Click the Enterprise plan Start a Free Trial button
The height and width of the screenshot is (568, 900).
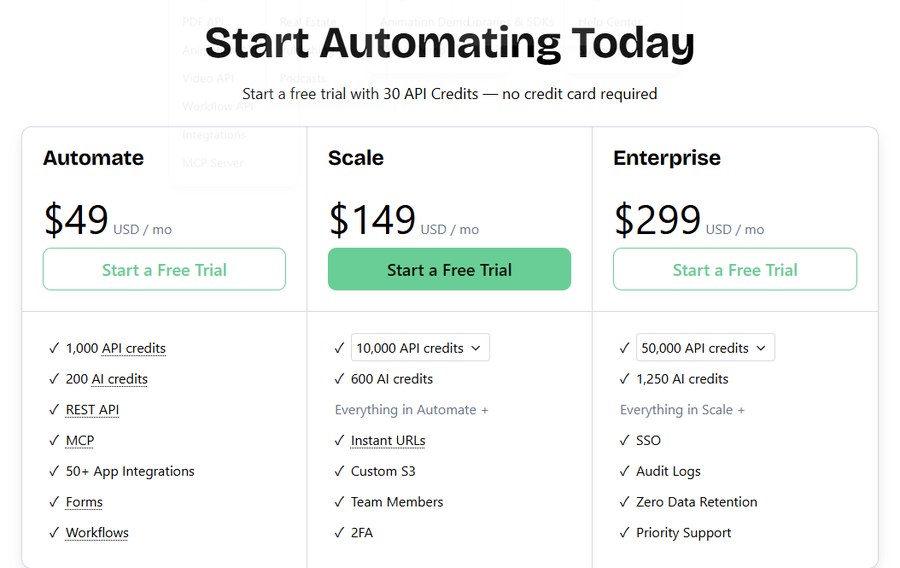coord(735,269)
